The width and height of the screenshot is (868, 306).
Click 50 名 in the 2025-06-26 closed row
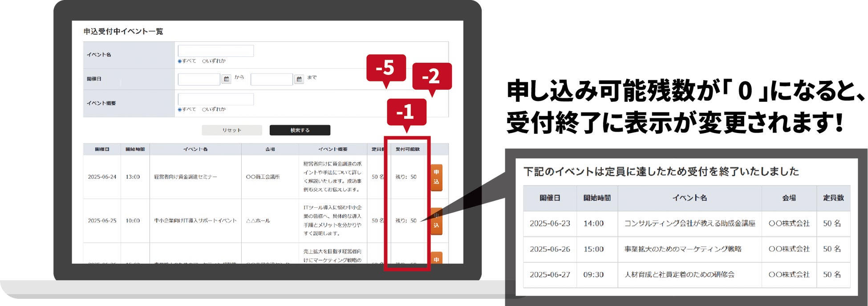point(832,249)
